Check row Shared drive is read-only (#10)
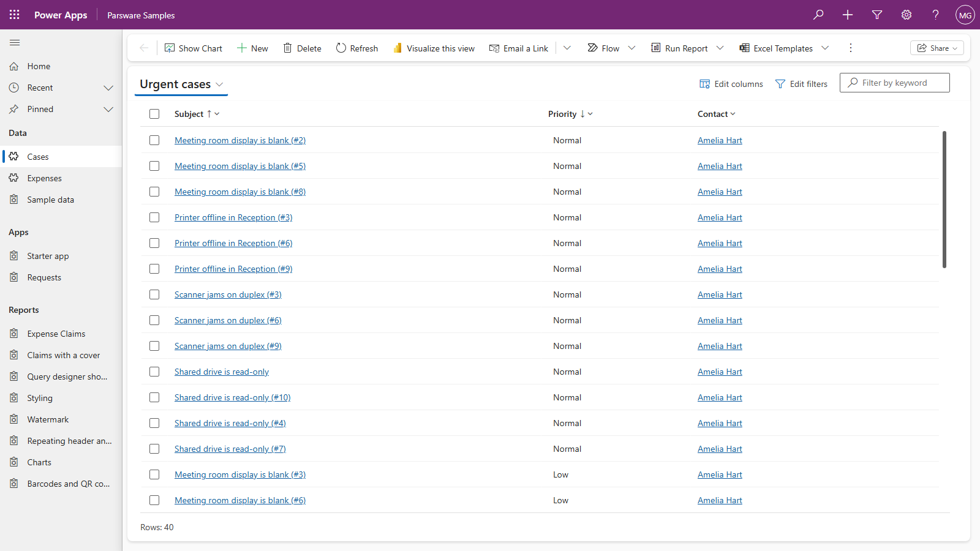980x551 pixels. pyautogui.click(x=154, y=397)
